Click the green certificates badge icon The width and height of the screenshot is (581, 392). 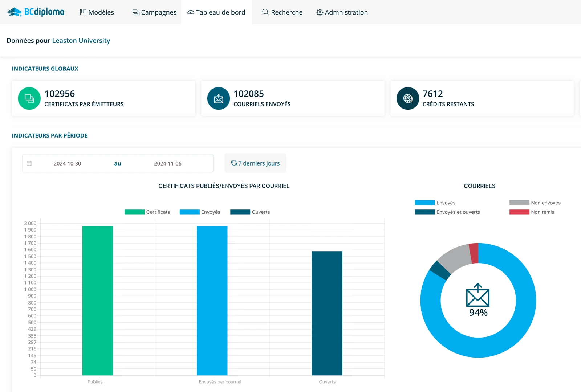click(x=29, y=98)
